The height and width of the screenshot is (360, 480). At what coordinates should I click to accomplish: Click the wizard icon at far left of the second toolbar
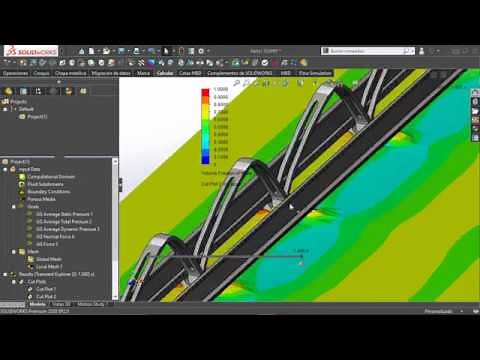pyautogui.click(x=7, y=62)
